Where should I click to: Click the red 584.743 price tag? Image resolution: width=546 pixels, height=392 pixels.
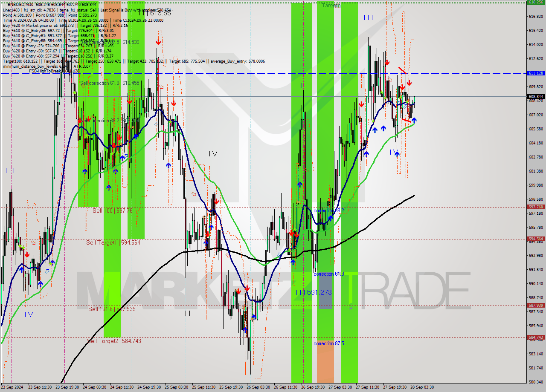pos(536,337)
